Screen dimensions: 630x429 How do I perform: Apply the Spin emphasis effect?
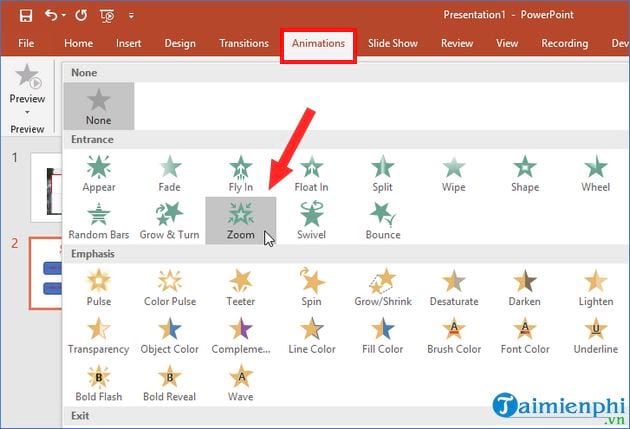click(x=311, y=287)
